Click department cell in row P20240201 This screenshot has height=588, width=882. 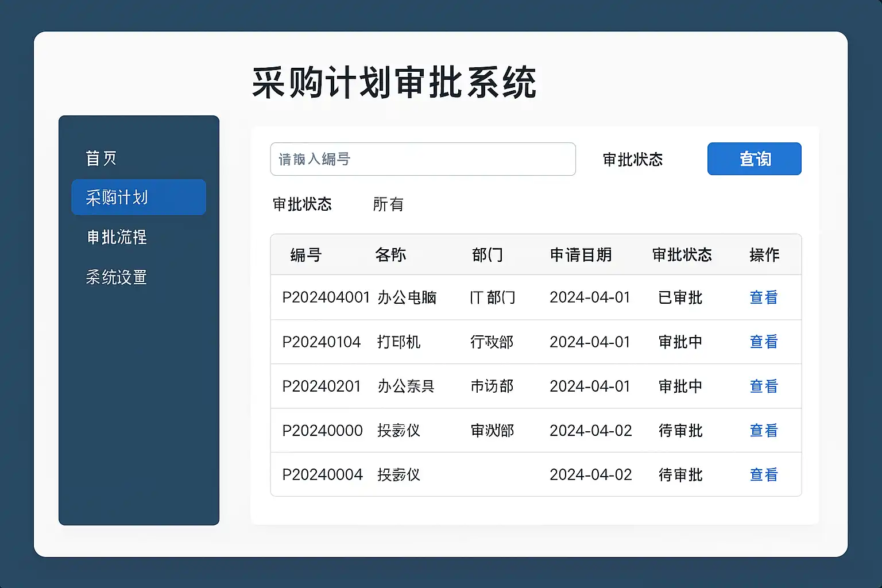(x=492, y=386)
